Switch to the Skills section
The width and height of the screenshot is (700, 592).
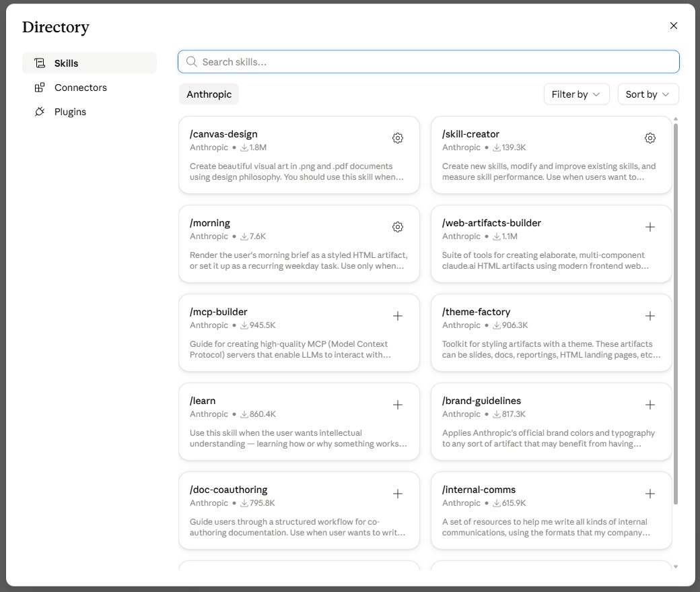click(x=90, y=63)
